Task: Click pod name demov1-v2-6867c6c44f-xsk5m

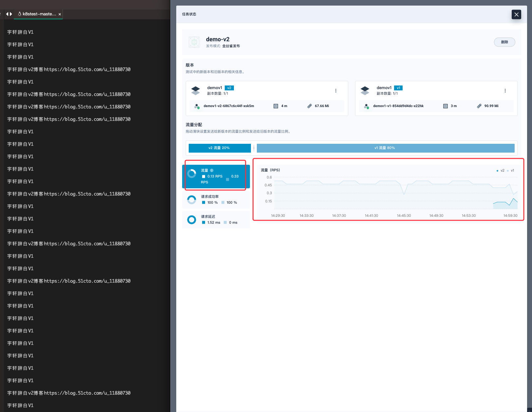Action: [229, 106]
